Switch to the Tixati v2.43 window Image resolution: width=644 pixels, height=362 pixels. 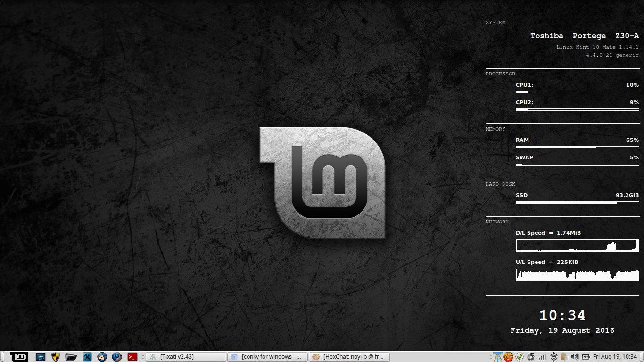186,357
